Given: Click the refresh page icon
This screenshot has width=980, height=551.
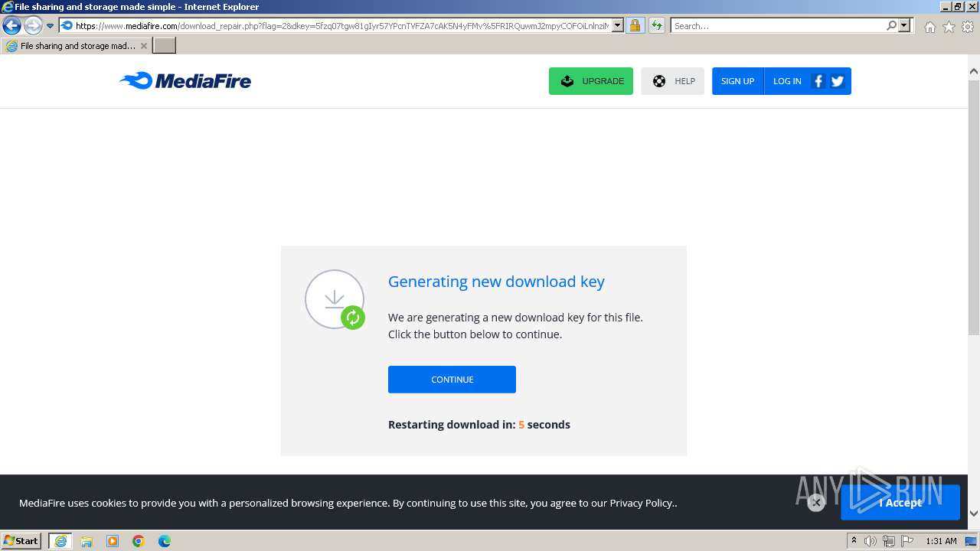Looking at the screenshot, I should click(x=657, y=25).
